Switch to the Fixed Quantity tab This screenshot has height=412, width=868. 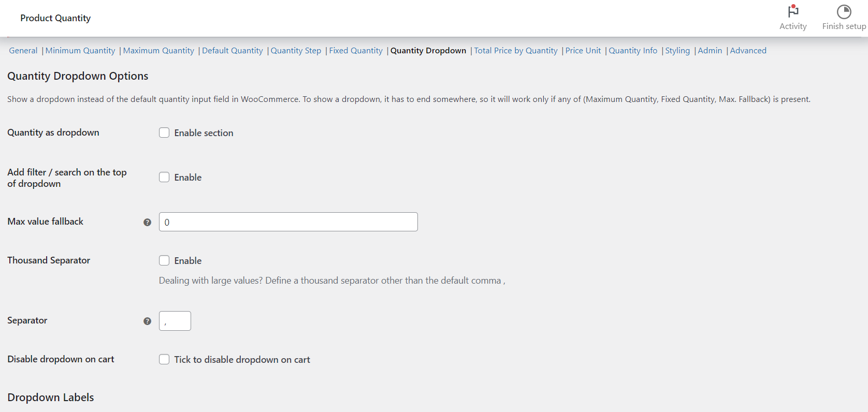[x=356, y=50]
